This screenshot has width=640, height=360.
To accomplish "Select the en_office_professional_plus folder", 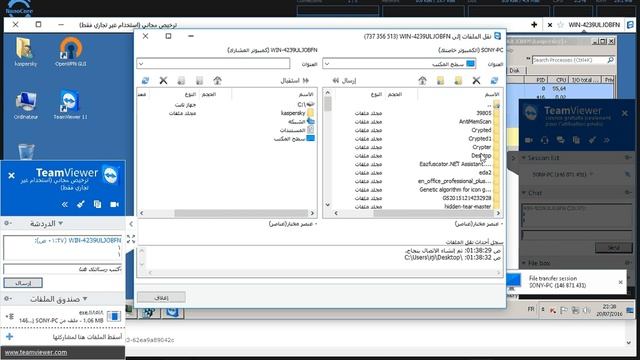I will (454, 181).
